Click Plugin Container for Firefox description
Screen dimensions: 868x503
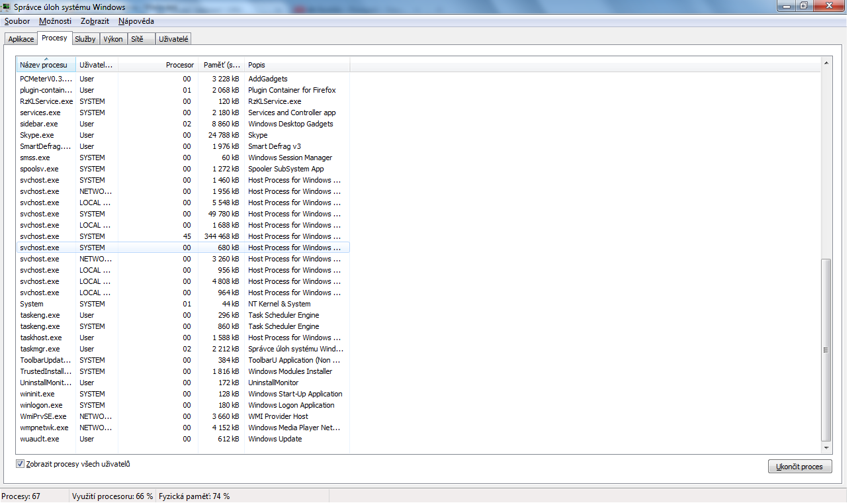point(292,90)
